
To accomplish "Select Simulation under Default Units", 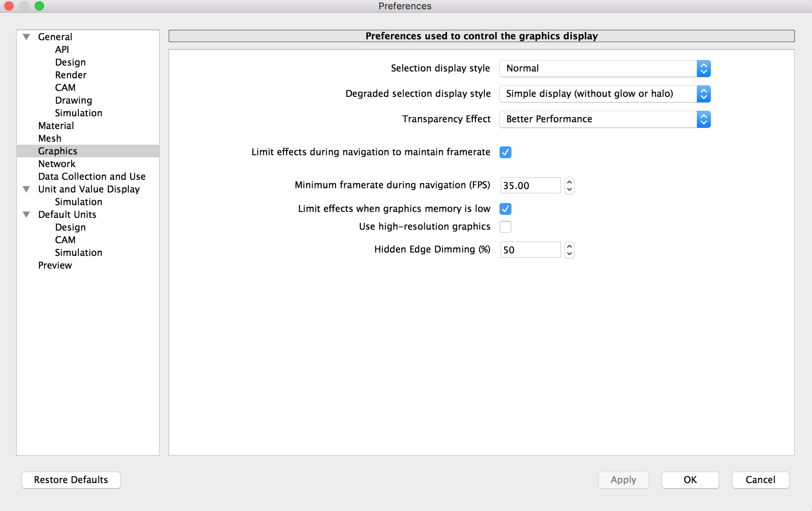I will pos(78,253).
